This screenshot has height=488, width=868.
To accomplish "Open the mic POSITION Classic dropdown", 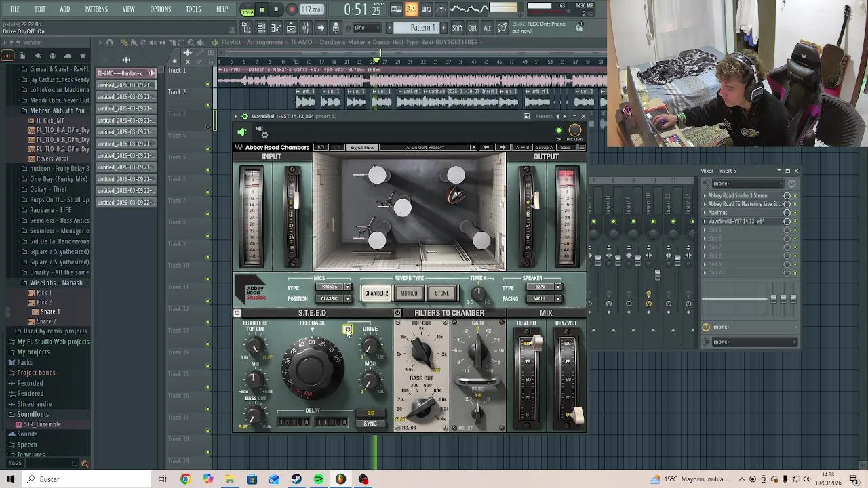I will pos(333,298).
